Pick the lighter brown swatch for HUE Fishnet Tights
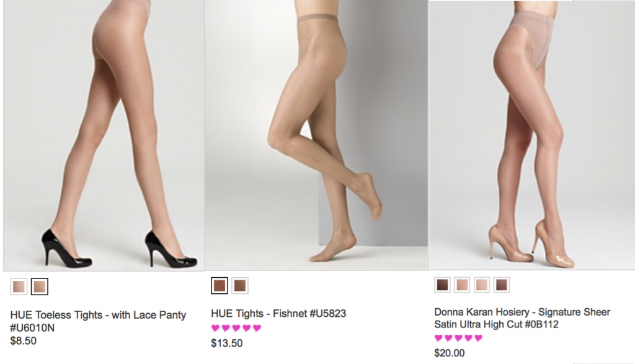Screen dimensions: 635x364 pyautogui.click(x=239, y=286)
